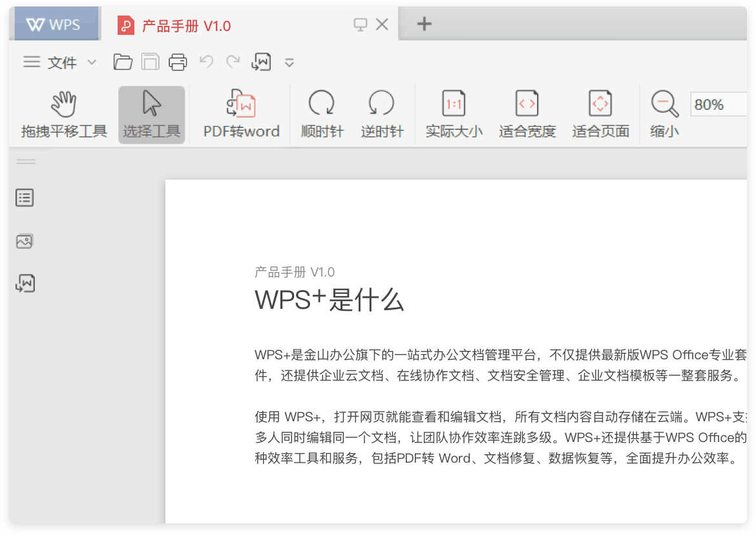This screenshot has width=756, height=535.
Task: Show the thumbnail panel in sidebar
Action: click(x=25, y=241)
